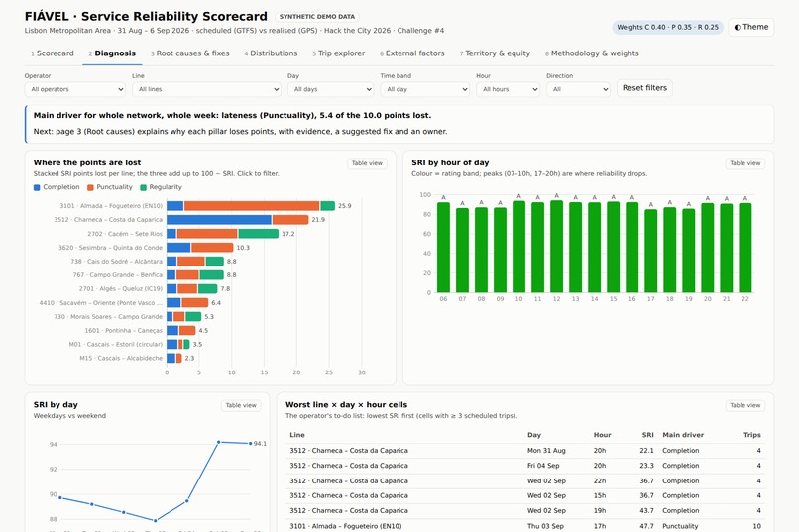The height and width of the screenshot is (532, 799).
Task: Select line label 767 Campo Grande – Benfica
Action: click(x=118, y=274)
